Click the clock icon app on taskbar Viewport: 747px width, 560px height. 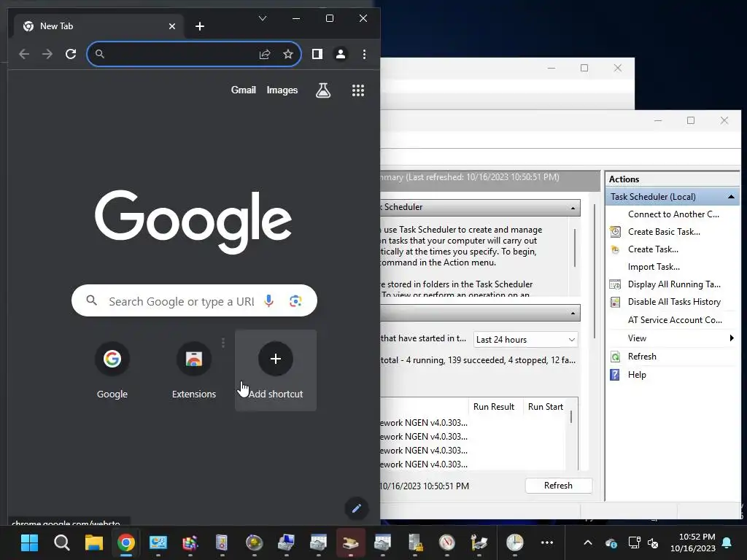tap(514, 542)
